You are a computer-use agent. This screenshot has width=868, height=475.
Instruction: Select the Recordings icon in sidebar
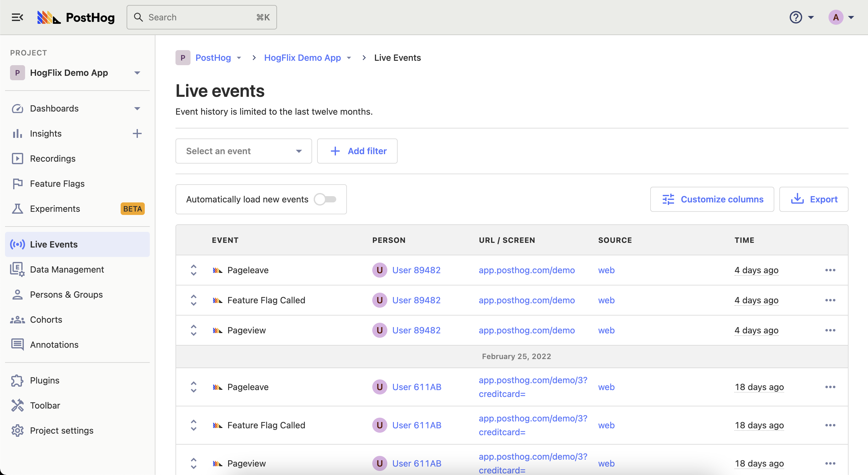pyautogui.click(x=18, y=158)
